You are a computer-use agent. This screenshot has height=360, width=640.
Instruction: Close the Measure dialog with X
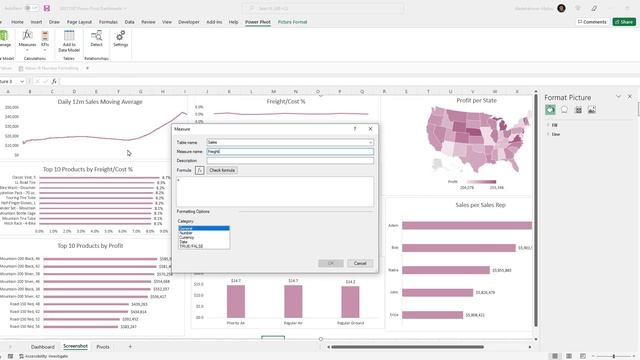[x=370, y=129]
